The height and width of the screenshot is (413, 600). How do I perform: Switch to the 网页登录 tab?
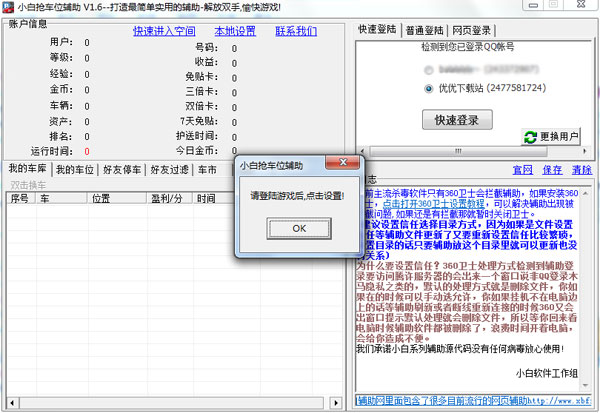tap(471, 30)
